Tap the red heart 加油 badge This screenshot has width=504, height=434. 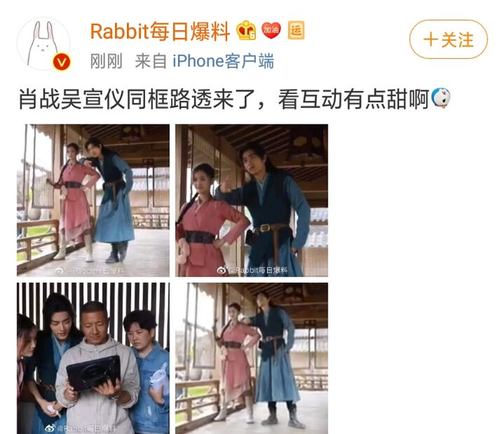tap(271, 30)
